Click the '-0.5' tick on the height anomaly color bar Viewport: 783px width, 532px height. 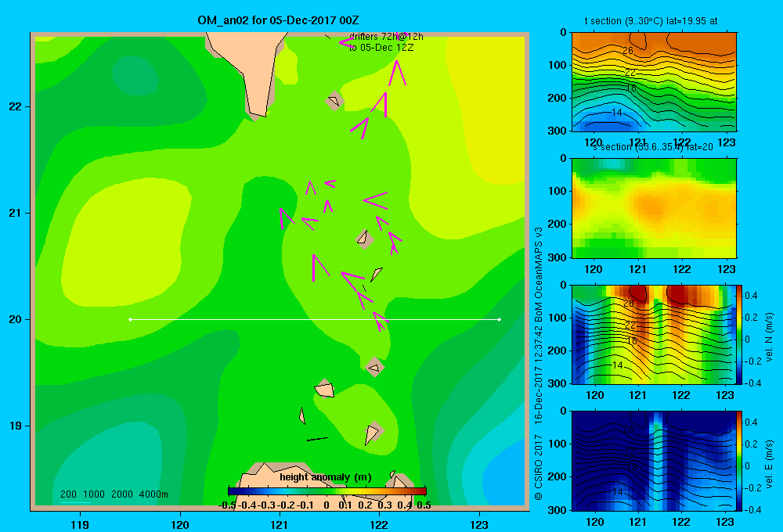228,505
